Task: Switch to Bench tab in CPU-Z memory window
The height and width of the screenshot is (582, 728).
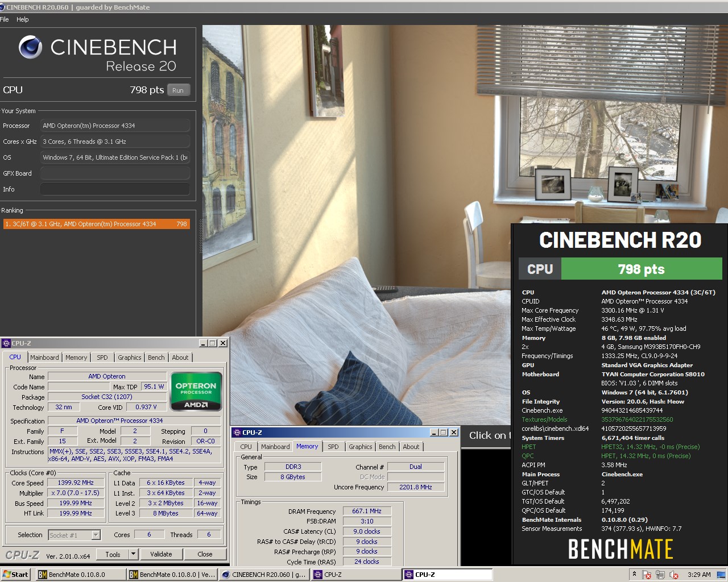Action: pyautogui.click(x=387, y=447)
